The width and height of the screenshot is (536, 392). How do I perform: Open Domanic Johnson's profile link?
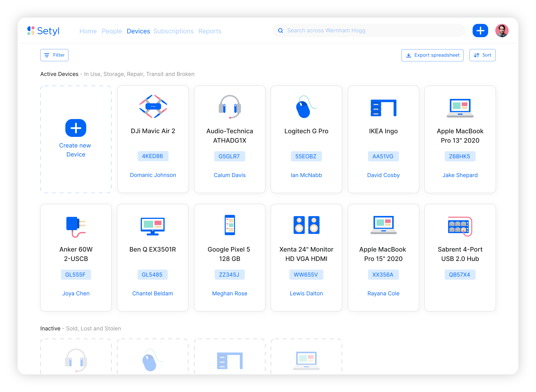[x=153, y=175]
